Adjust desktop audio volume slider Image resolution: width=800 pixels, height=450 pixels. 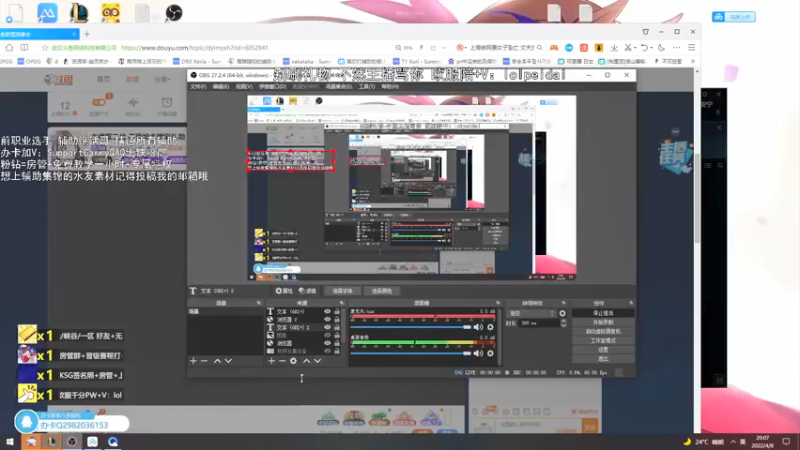click(411, 353)
